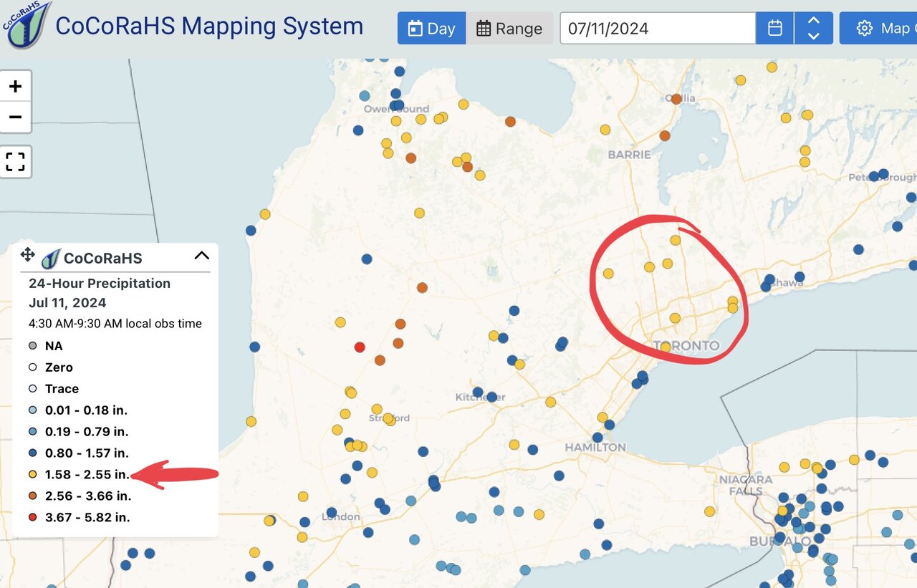Click the 0.01 - 0.18 in. legend swatch
Viewport: 917px width, 588px height.
(x=32, y=410)
